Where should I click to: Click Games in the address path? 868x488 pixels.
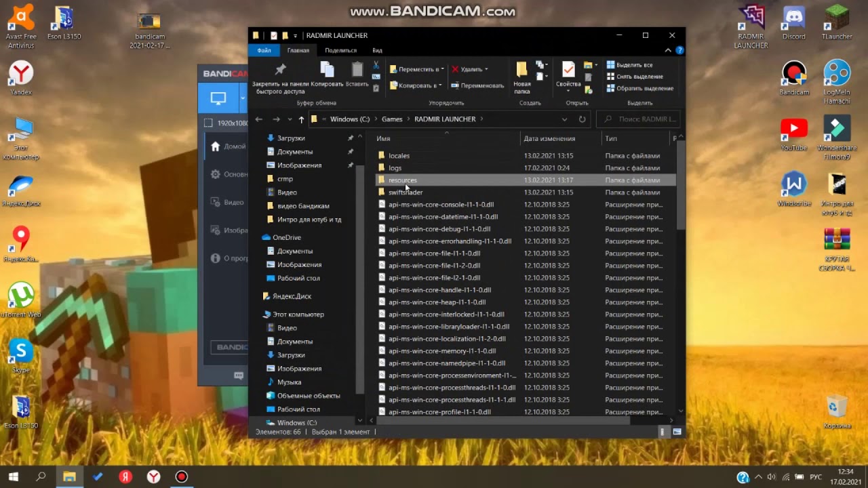coord(392,119)
